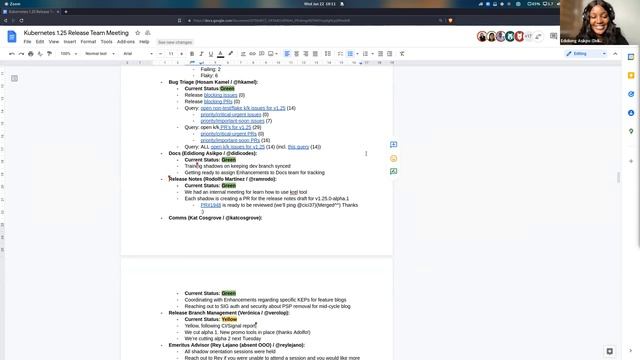Show the document outline icon

(14, 78)
